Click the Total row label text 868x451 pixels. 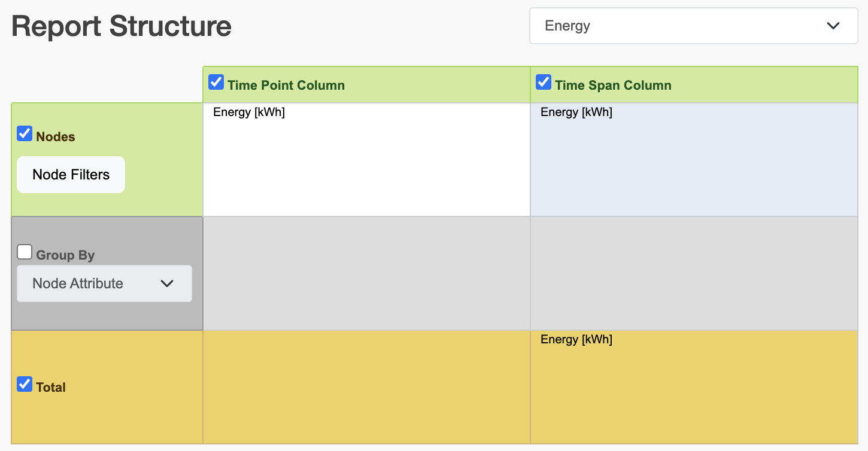click(51, 388)
